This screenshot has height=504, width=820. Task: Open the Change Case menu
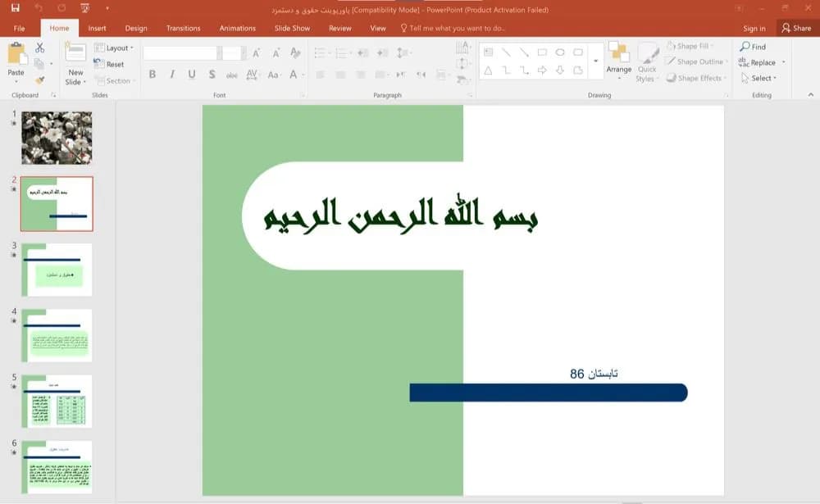point(274,75)
